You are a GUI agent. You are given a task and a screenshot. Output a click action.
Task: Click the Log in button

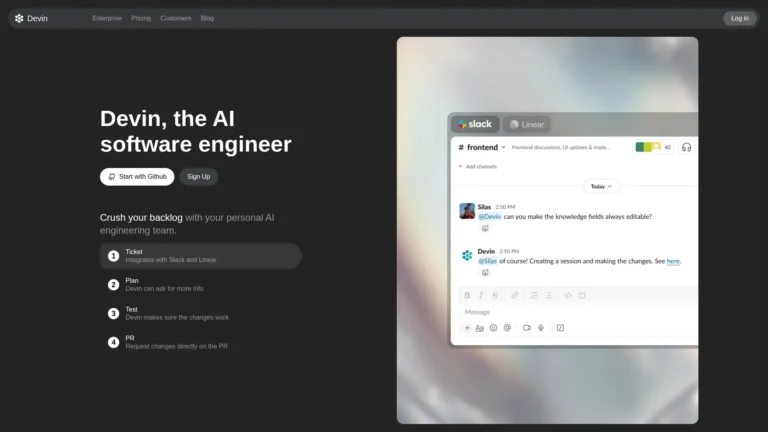739,18
